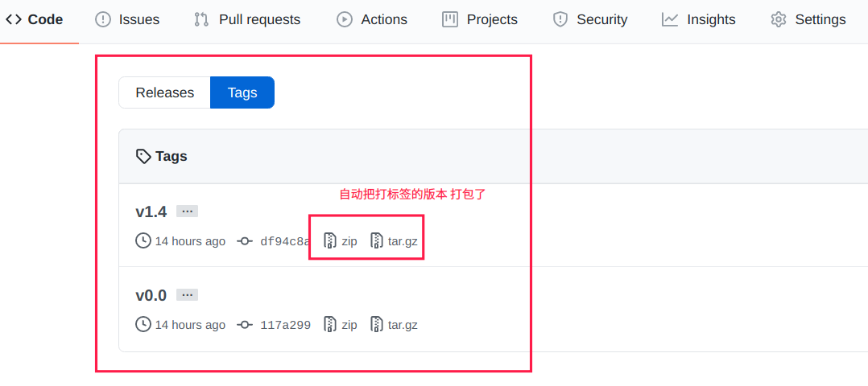Expand the v0.0 ellipsis details
Screen dimensions: 868x386
point(187,295)
